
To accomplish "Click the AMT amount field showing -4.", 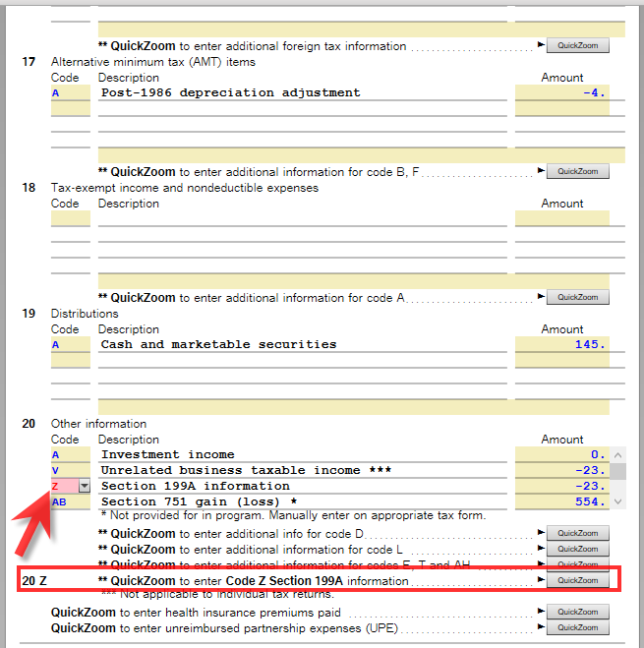I will 561,93.
